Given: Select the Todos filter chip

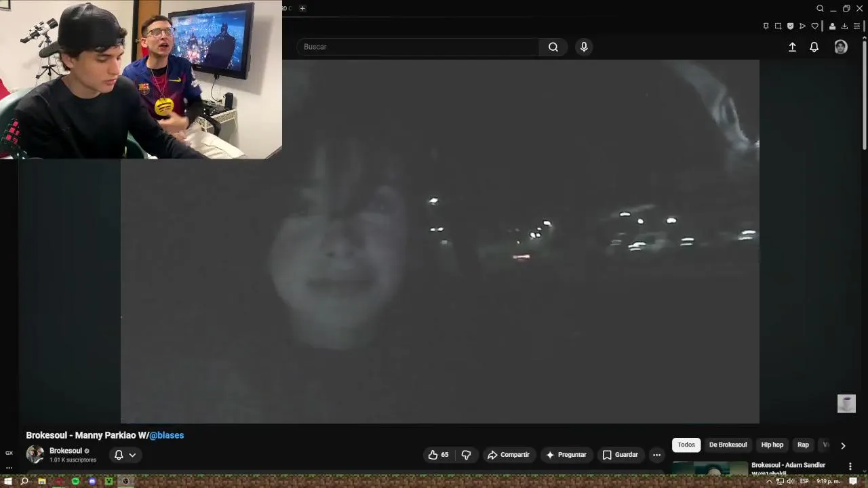Looking at the screenshot, I should [x=686, y=445].
